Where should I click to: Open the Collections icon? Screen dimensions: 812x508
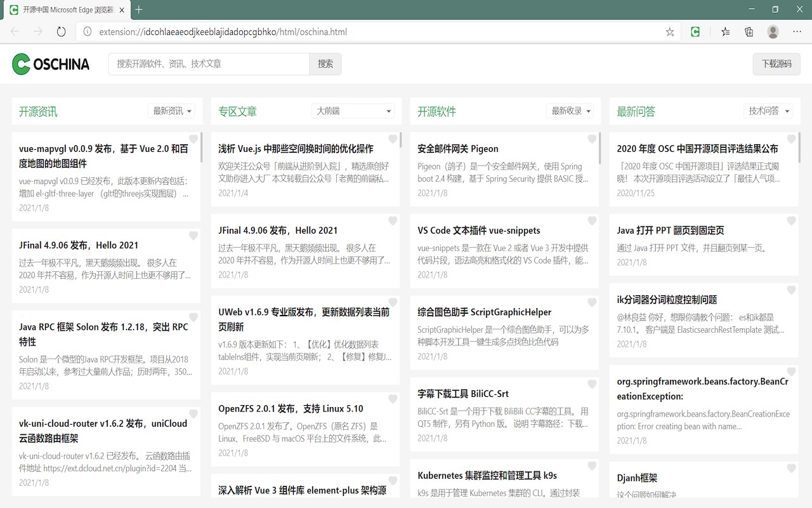(x=749, y=32)
